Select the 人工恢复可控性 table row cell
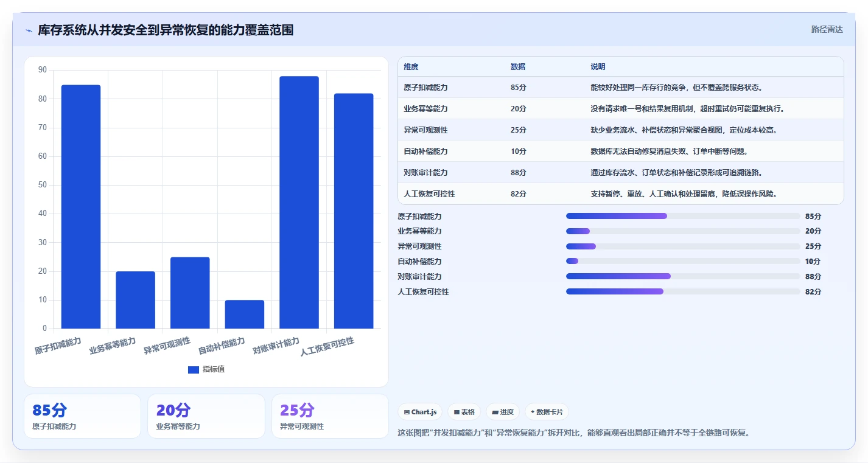The width and height of the screenshot is (868, 463). 429,194
